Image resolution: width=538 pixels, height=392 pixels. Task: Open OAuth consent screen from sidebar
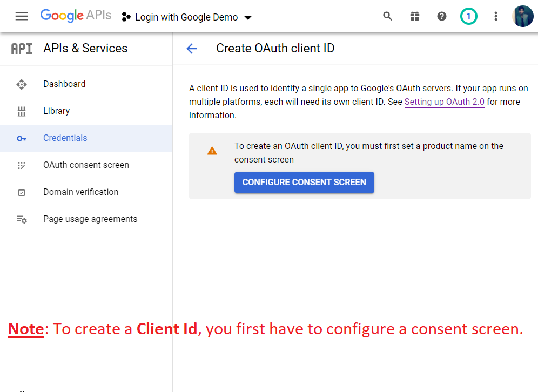coord(86,165)
